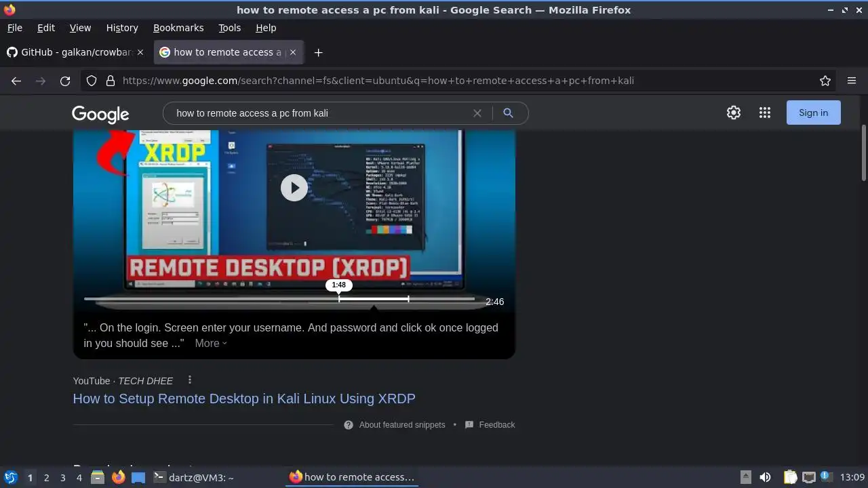Open the tracking protection shield icon
The height and width of the screenshot is (488, 868).
[92, 81]
